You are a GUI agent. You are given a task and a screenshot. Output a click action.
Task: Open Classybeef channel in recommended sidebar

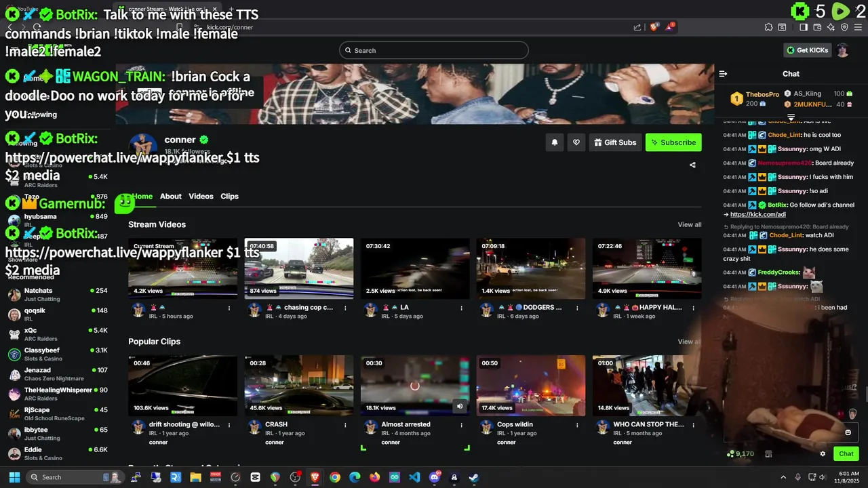tap(58, 354)
